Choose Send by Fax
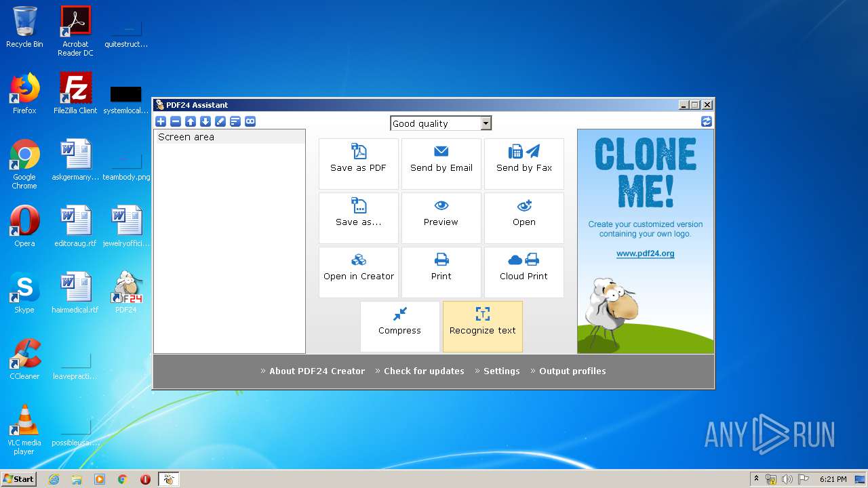 point(524,164)
